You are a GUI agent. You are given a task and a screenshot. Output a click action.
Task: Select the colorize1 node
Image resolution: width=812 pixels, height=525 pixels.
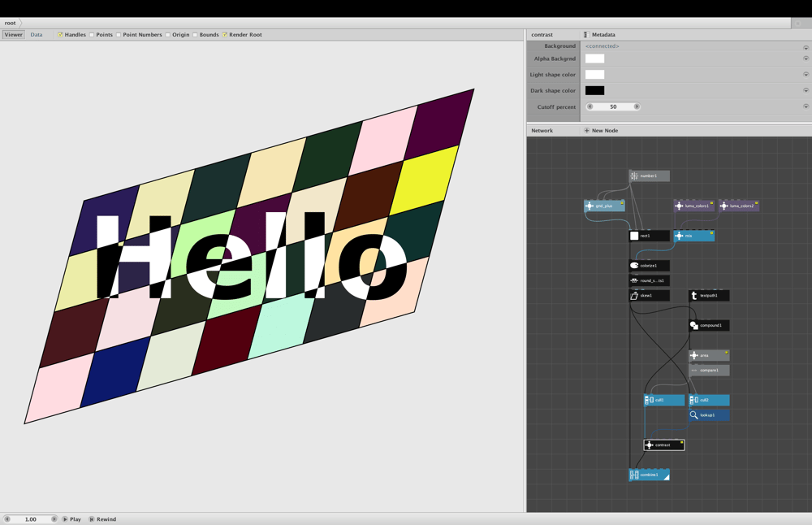(650, 266)
